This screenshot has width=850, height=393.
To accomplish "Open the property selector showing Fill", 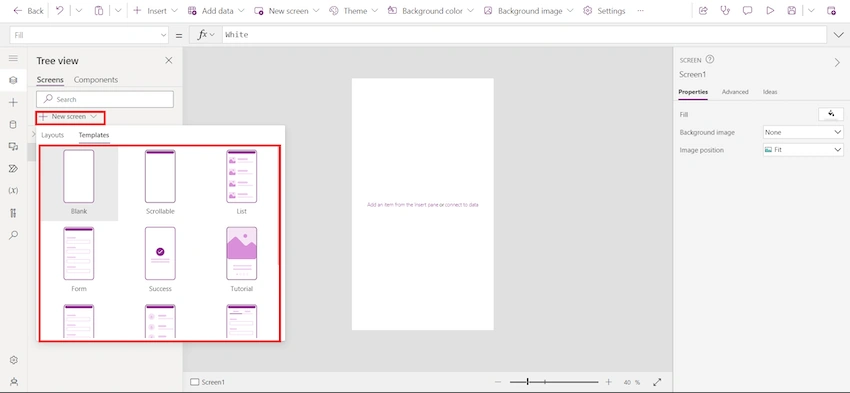I will 89,35.
